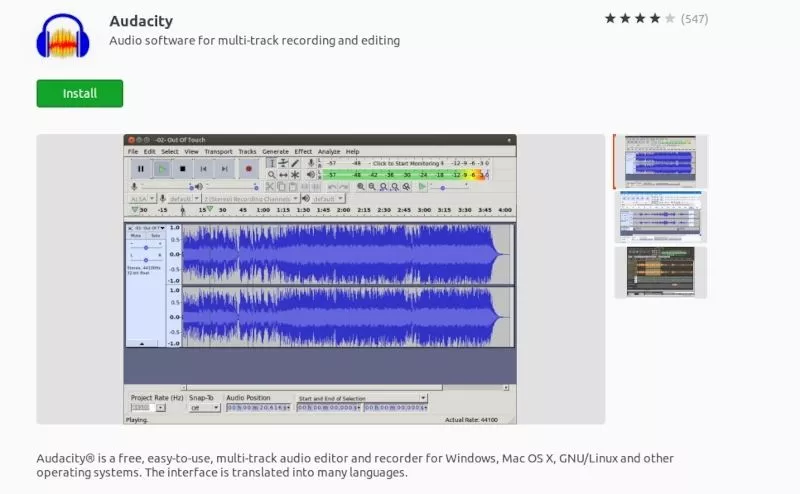Click the Skip to Start button
Image resolution: width=800 pixels, height=494 pixels.
coord(204,169)
